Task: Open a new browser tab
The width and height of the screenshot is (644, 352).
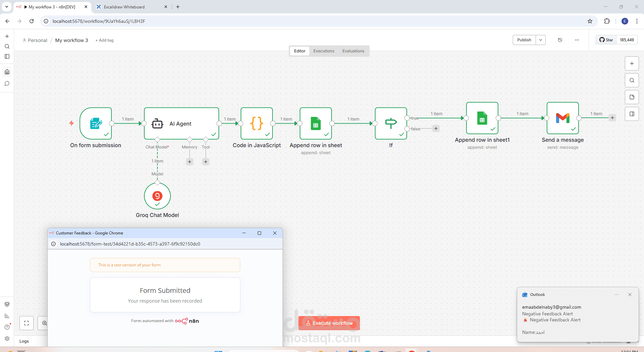Action: coord(178,7)
